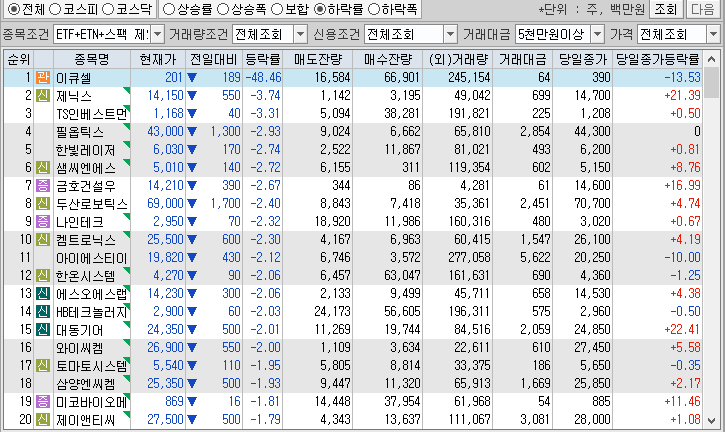Click the 이큐셀 -48.46 rate cell
The image size is (725, 432).
click(x=263, y=78)
